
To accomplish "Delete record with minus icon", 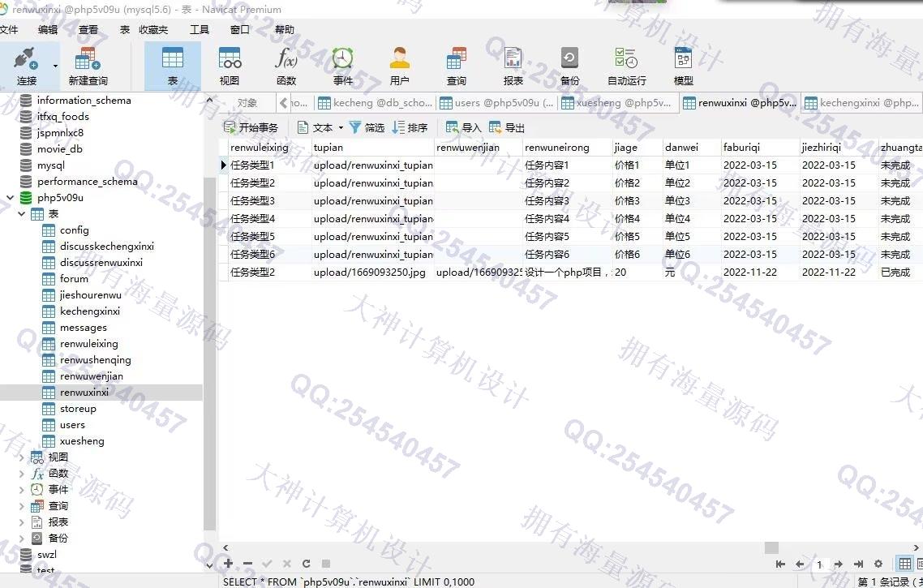I will (x=248, y=564).
